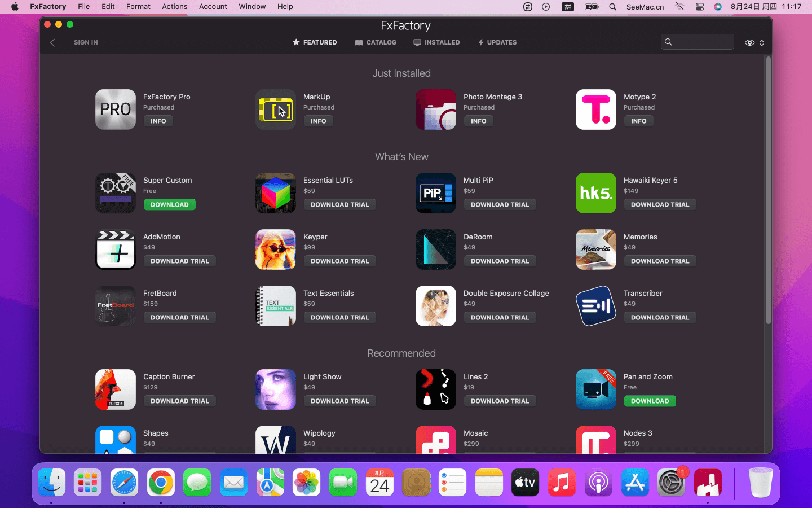Viewport: 812px width, 508px height.
Task: Open the FretBoard guitar icon
Action: [116, 306]
